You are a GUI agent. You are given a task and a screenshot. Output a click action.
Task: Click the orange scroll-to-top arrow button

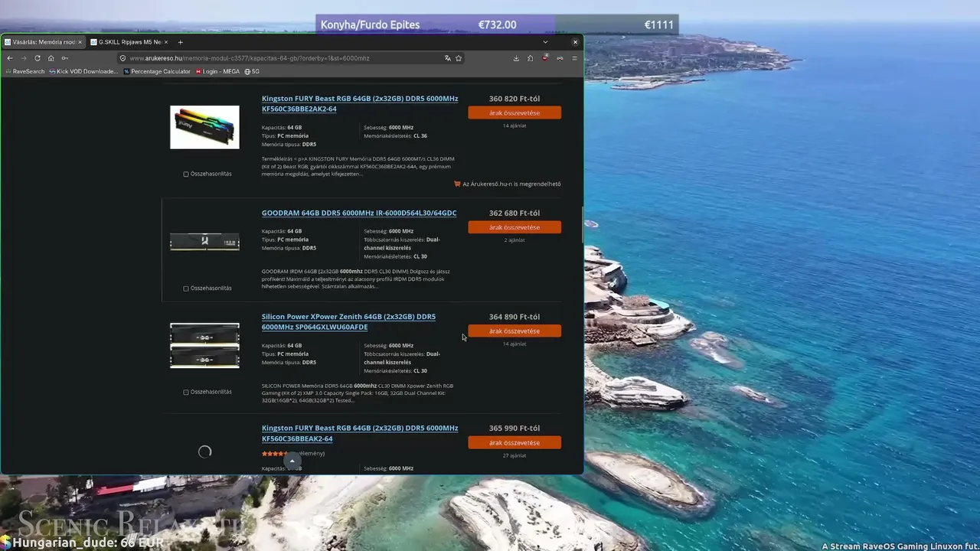pos(292,461)
